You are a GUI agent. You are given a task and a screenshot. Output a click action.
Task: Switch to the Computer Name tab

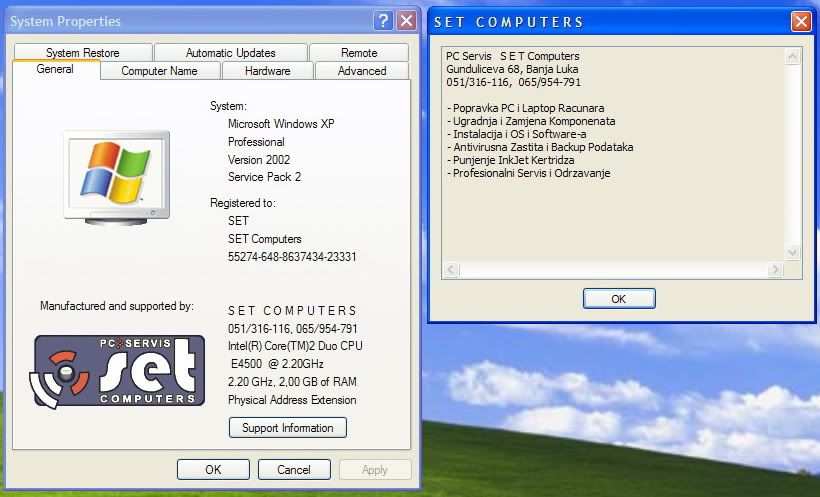(160, 71)
